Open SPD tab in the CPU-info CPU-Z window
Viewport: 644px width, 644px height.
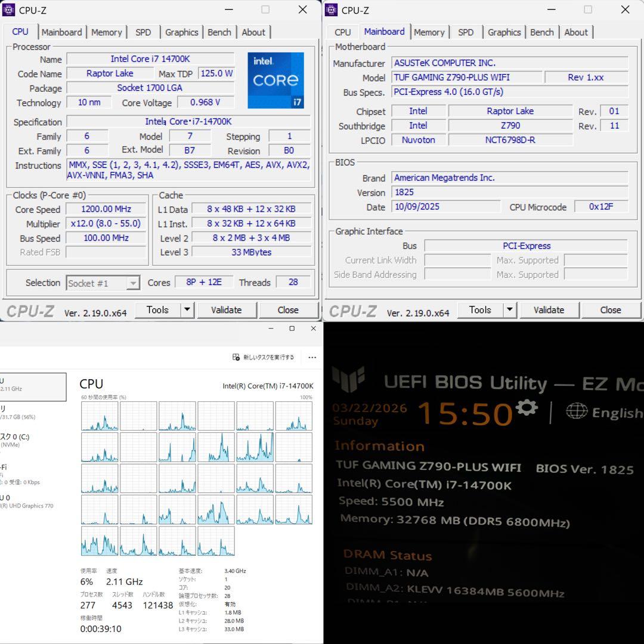pyautogui.click(x=143, y=32)
